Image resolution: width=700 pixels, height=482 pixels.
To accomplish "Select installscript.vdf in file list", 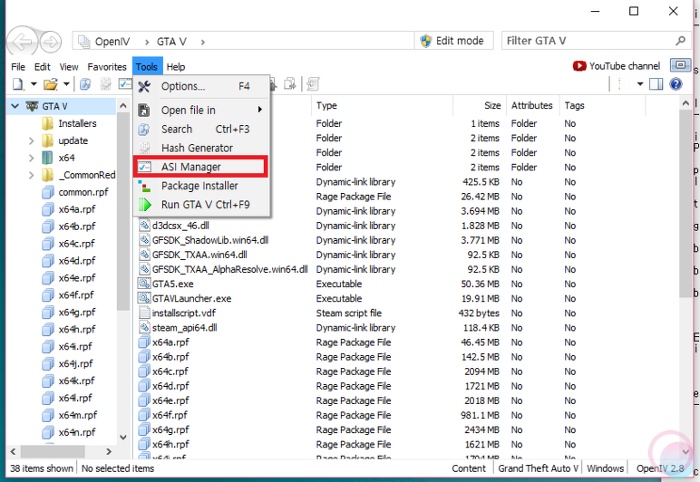I will pyautogui.click(x=183, y=313).
